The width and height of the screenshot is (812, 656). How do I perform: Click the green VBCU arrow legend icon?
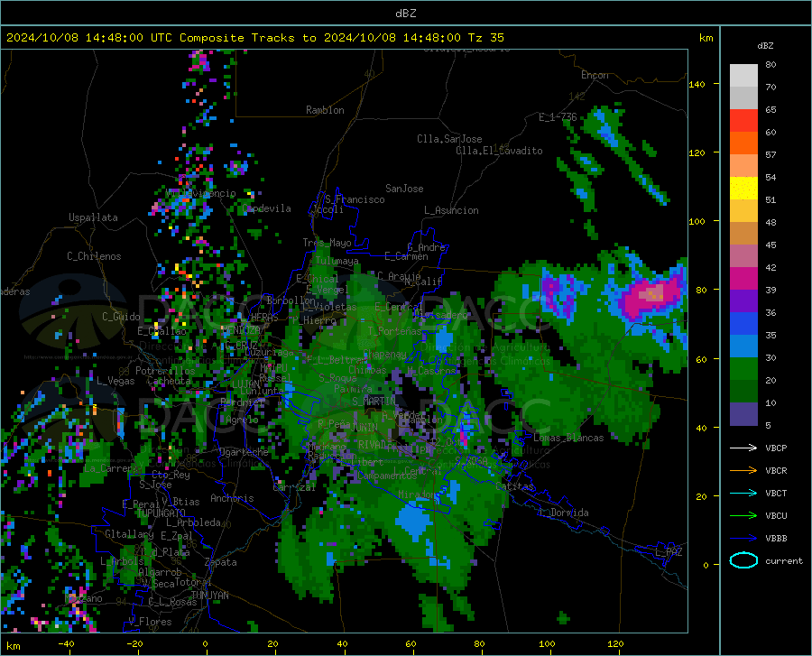(x=743, y=516)
